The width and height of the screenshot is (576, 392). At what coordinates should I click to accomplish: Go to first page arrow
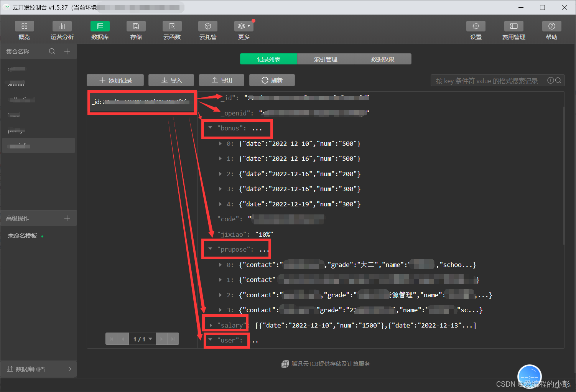[111, 339]
